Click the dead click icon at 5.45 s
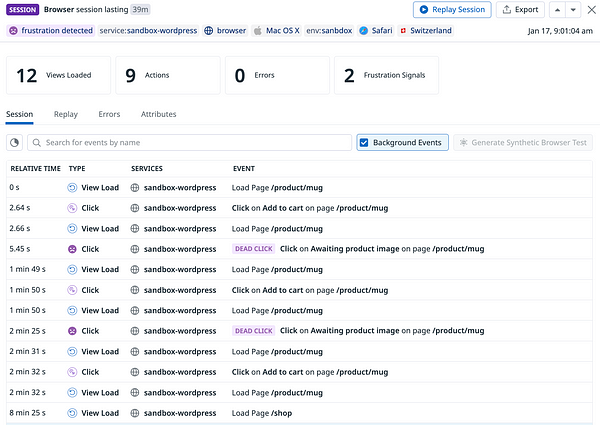This screenshot has height=425, width=600. point(72,249)
